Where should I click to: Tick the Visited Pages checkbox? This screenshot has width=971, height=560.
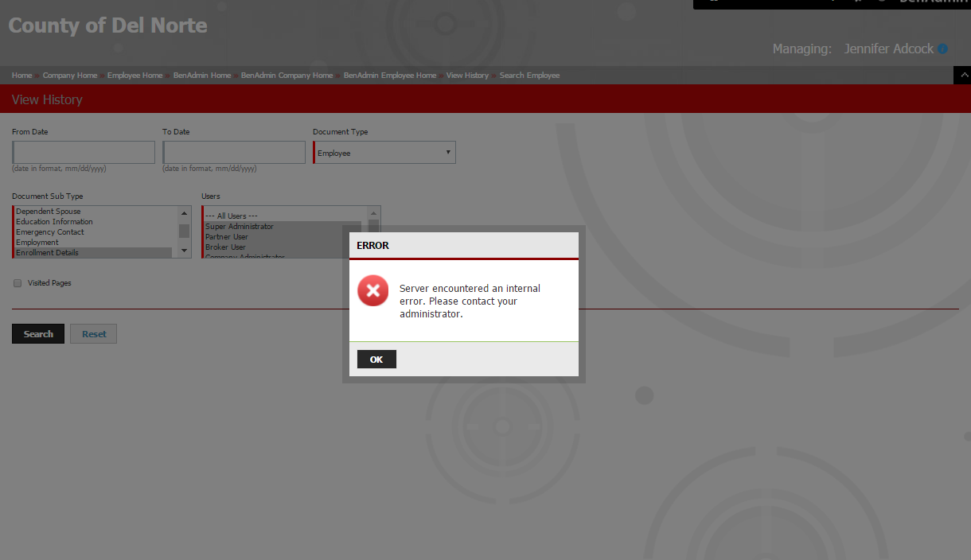pyautogui.click(x=18, y=283)
